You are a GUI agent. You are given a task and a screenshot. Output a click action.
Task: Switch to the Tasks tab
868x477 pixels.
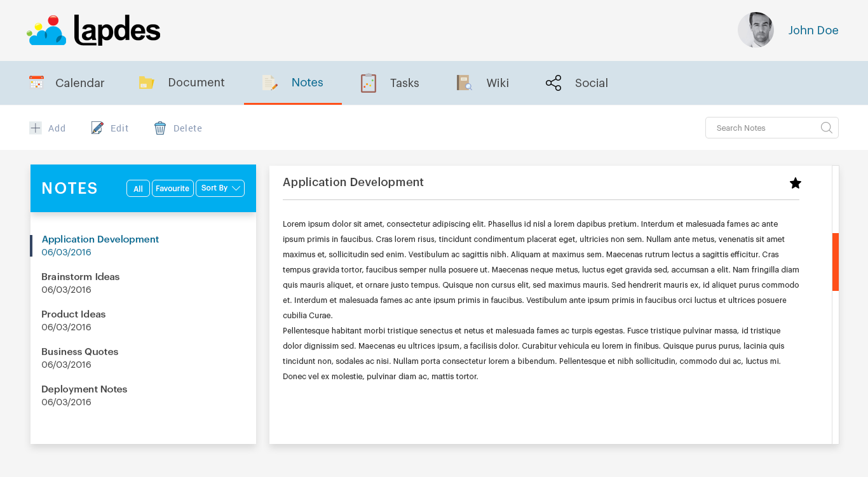(405, 83)
